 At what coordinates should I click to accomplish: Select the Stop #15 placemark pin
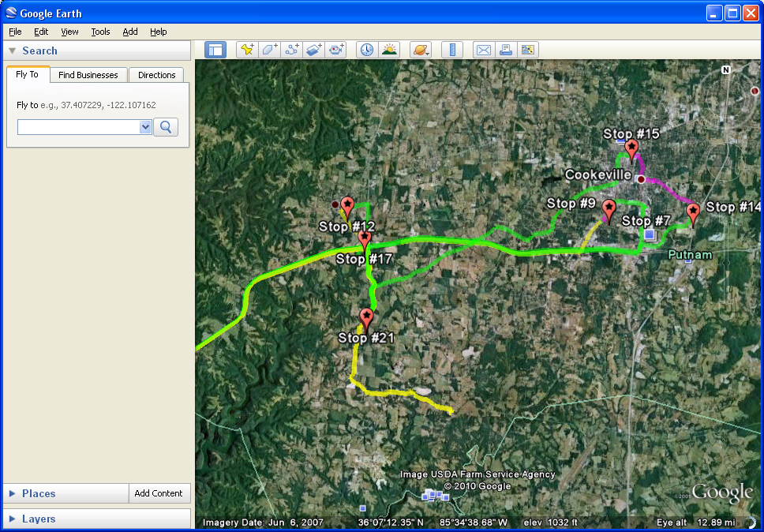[x=631, y=151]
